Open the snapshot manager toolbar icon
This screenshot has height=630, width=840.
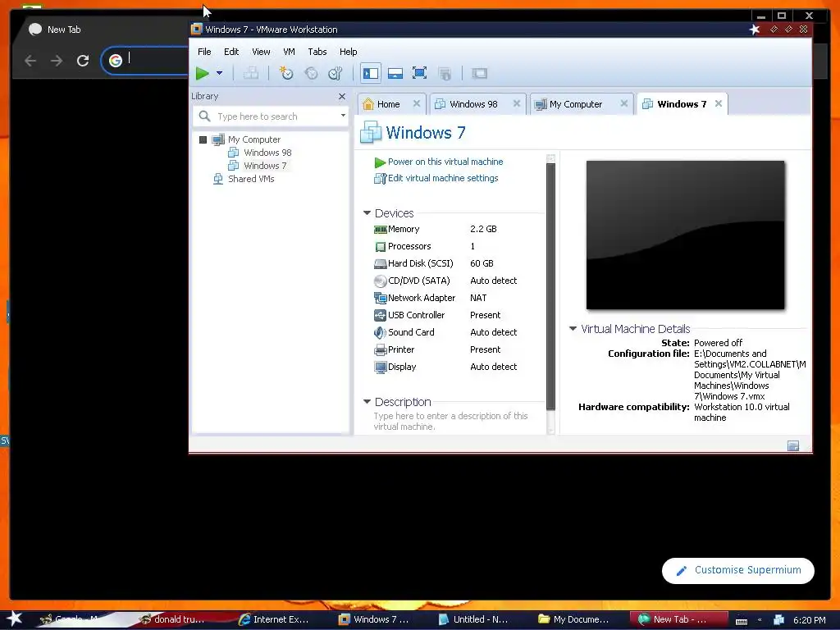pos(336,73)
